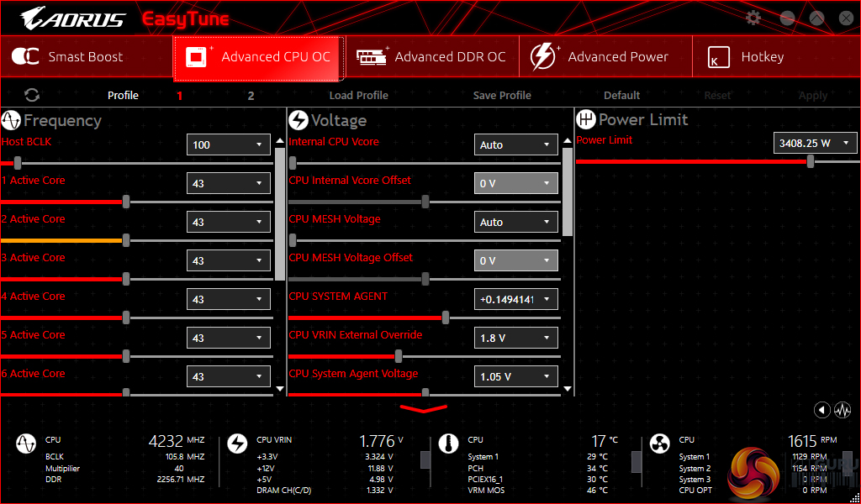Click Frequency panel scroll down arrow
861x504 pixels.
click(x=280, y=388)
